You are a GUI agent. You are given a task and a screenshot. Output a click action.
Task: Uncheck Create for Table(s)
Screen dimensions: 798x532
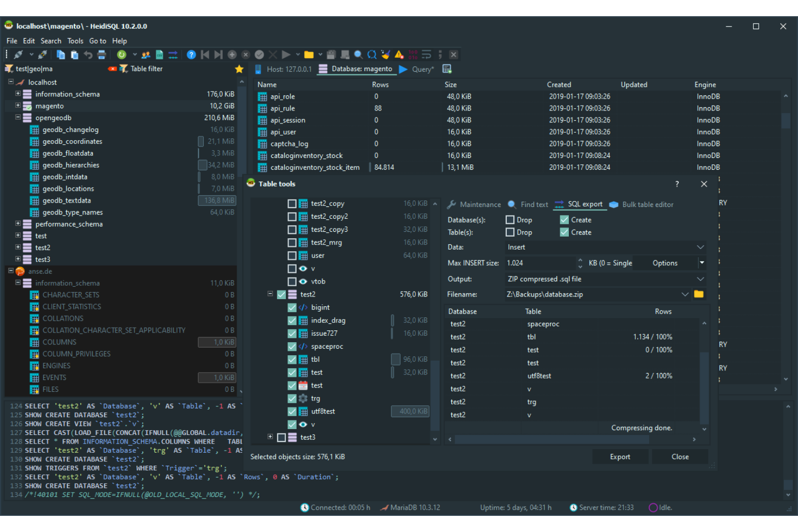[564, 232]
